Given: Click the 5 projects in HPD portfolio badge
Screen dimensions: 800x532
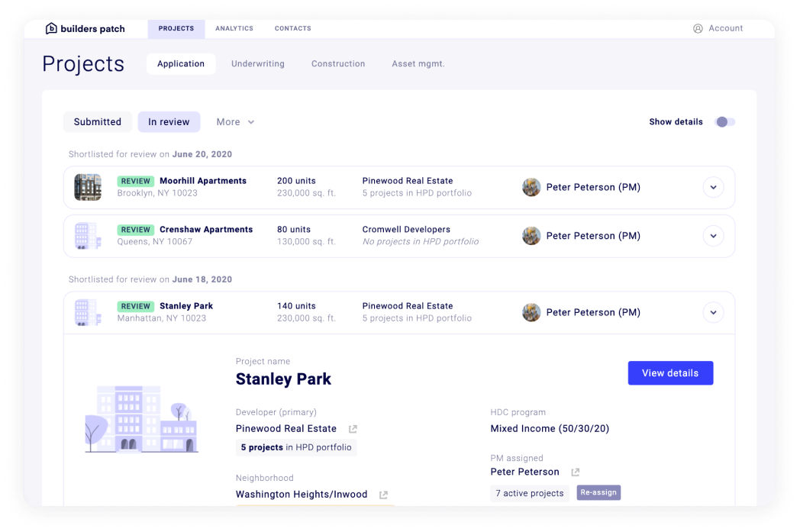Looking at the screenshot, I should point(296,447).
